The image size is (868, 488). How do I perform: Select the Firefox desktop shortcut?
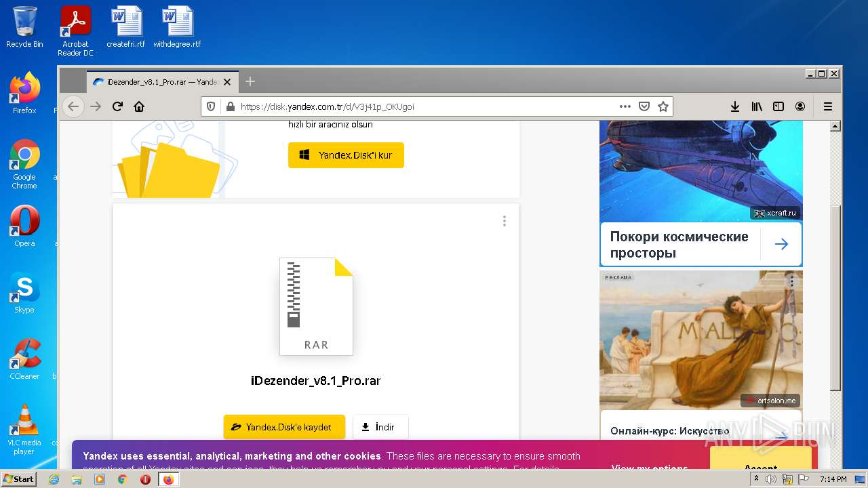(x=24, y=94)
